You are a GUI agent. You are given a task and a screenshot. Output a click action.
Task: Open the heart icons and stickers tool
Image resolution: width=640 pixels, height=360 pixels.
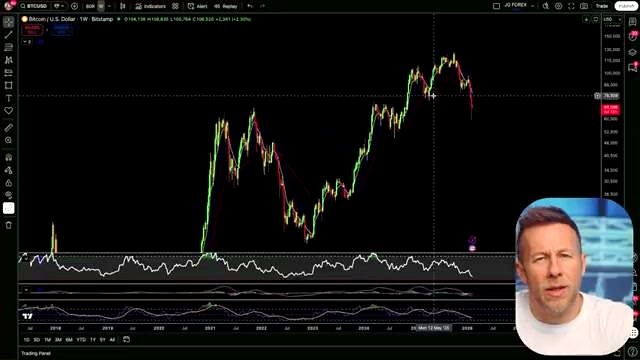[9, 111]
